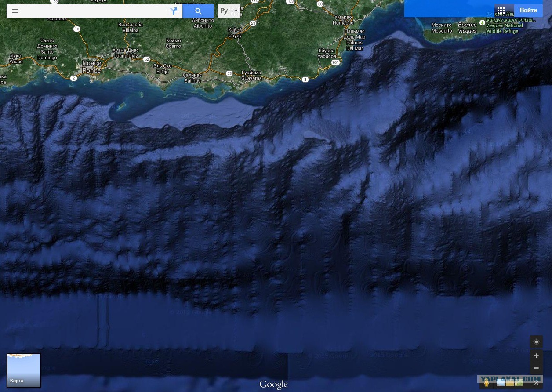
Task: Click the "Вильяльба Villalba" town label
Action: click(131, 27)
